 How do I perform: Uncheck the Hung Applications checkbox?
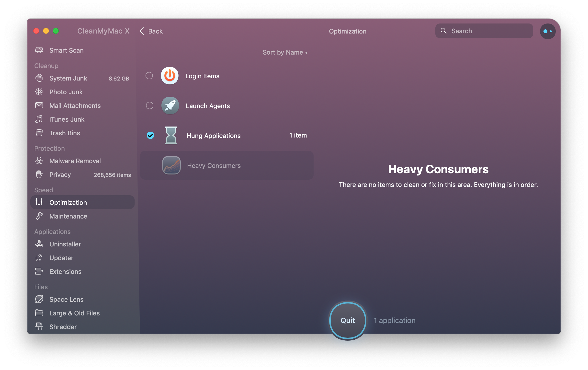(x=150, y=135)
